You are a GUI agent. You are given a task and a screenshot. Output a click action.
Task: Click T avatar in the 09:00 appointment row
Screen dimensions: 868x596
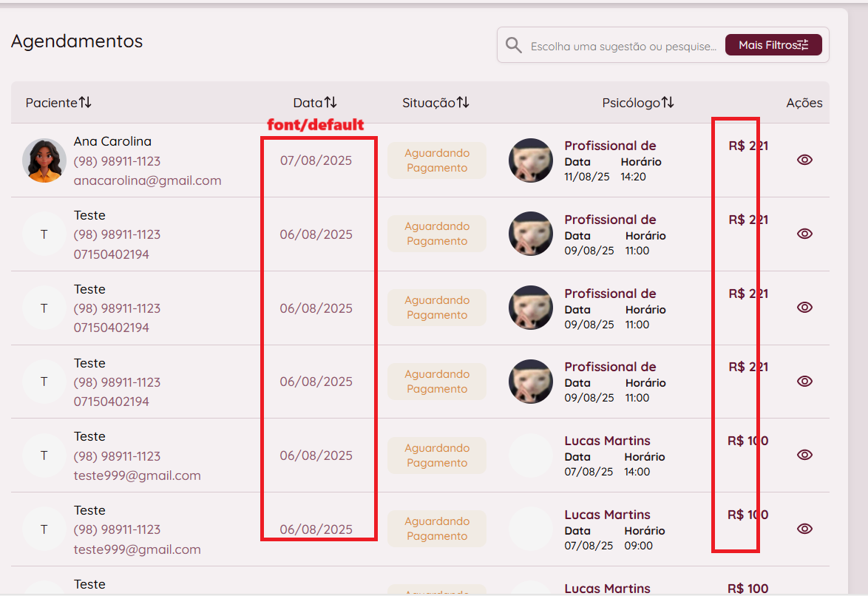coord(44,529)
